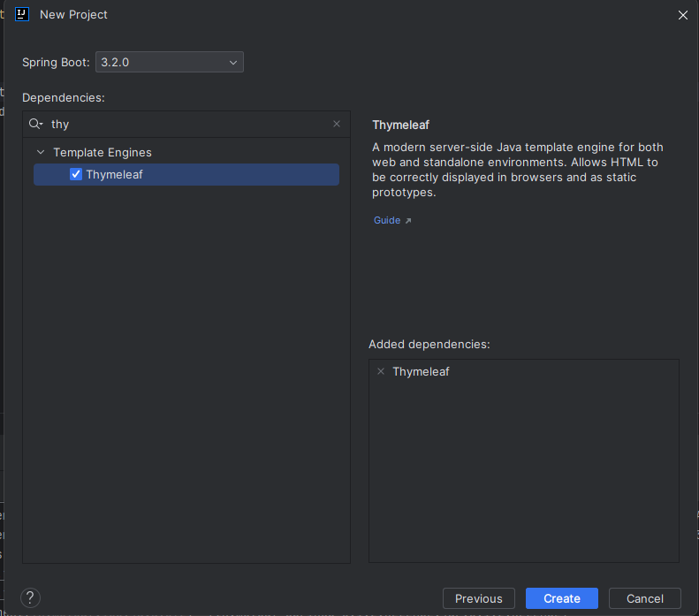Click the search magnifier icon in Dependencies

(35, 124)
